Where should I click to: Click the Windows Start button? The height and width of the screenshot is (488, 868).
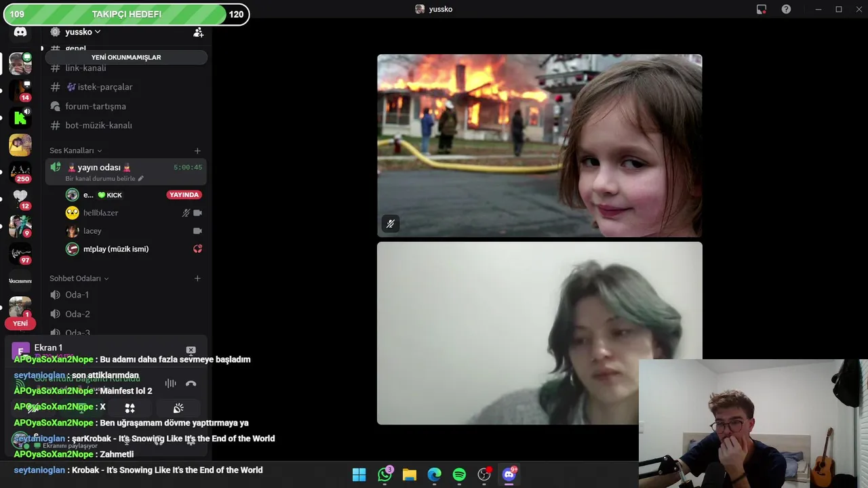pyautogui.click(x=359, y=474)
